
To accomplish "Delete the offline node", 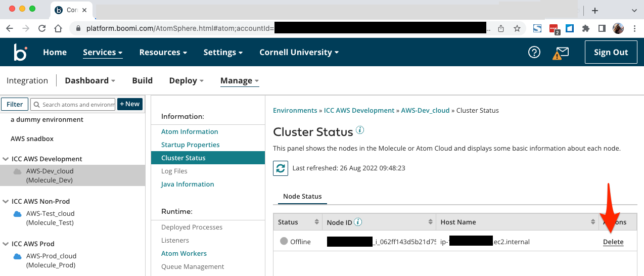I will pyautogui.click(x=613, y=242).
